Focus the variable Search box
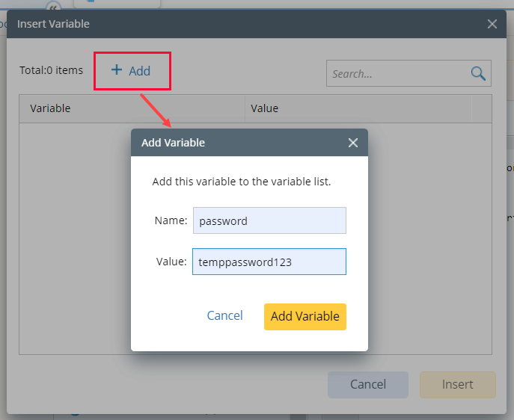The height and width of the screenshot is (420, 514). (x=397, y=73)
